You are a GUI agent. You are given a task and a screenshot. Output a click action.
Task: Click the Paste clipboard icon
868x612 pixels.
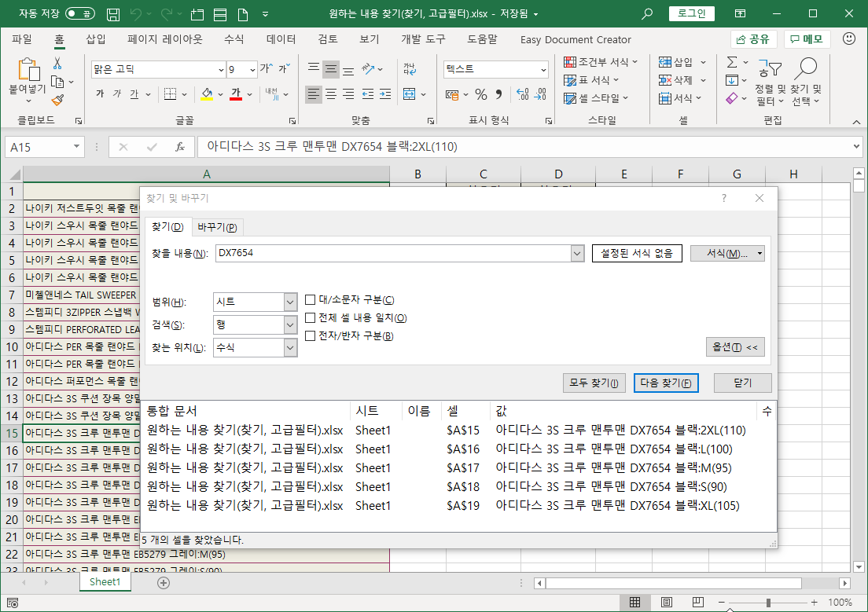click(28, 70)
